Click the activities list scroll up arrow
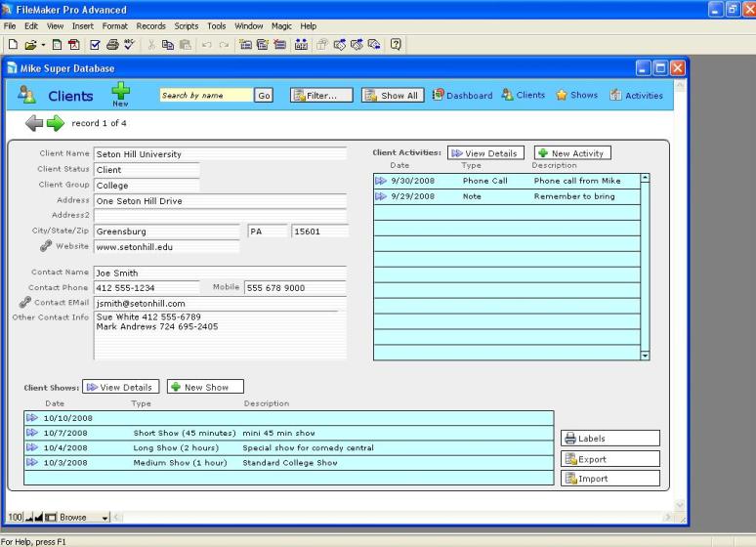Viewport: 756px width, 547px height. coord(645,178)
